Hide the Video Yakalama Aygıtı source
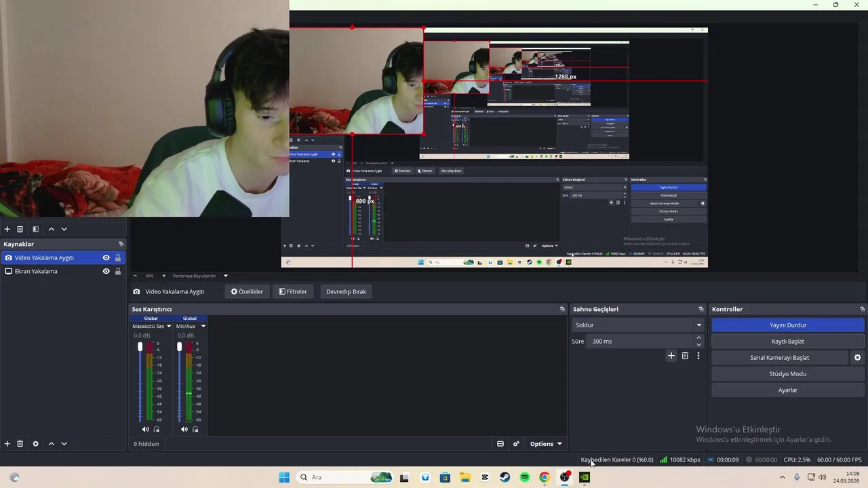Image resolution: width=868 pixels, height=488 pixels. click(106, 258)
